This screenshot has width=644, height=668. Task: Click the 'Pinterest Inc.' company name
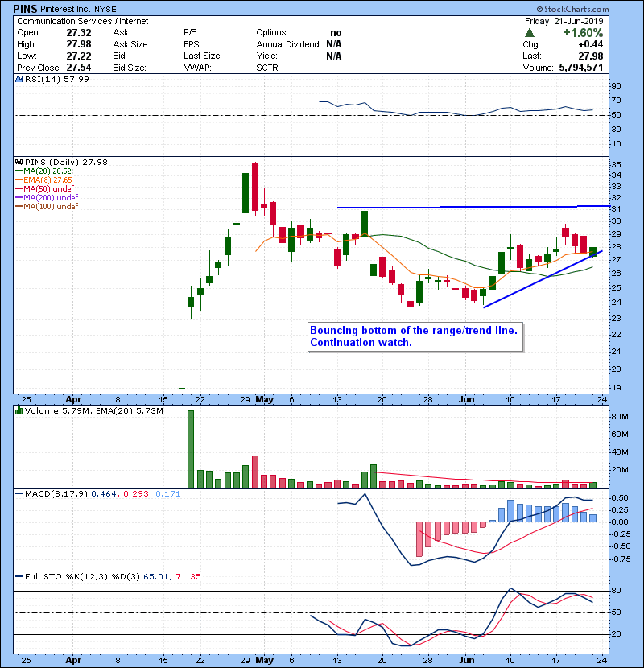tap(64, 9)
